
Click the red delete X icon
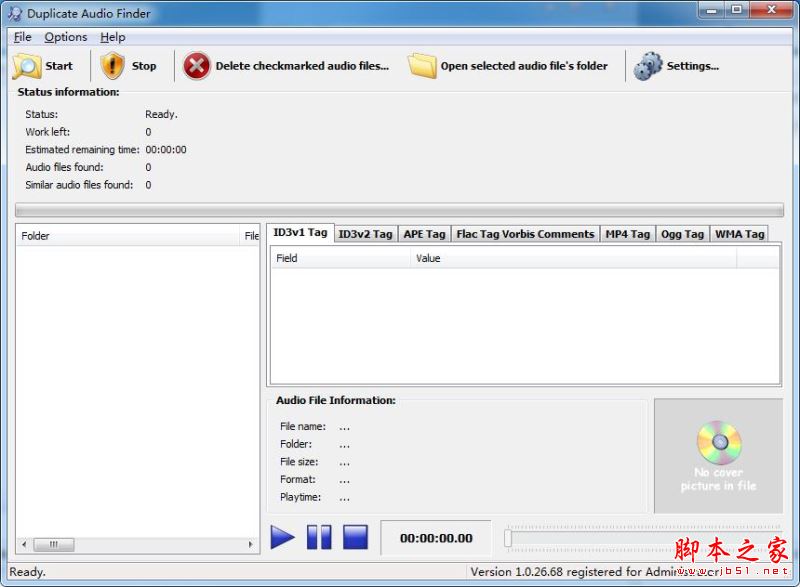pos(196,66)
